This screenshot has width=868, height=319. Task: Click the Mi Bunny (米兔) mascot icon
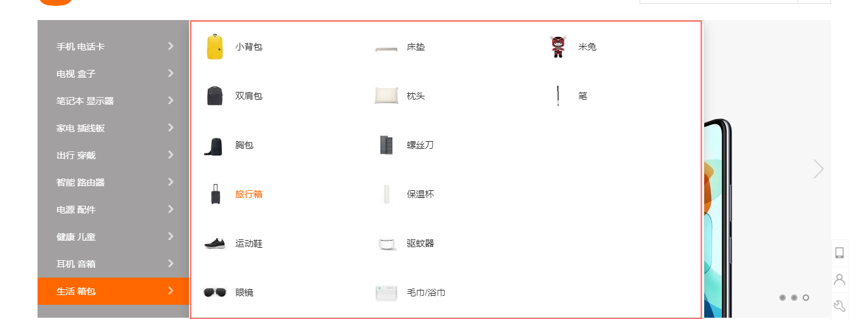[x=558, y=47]
